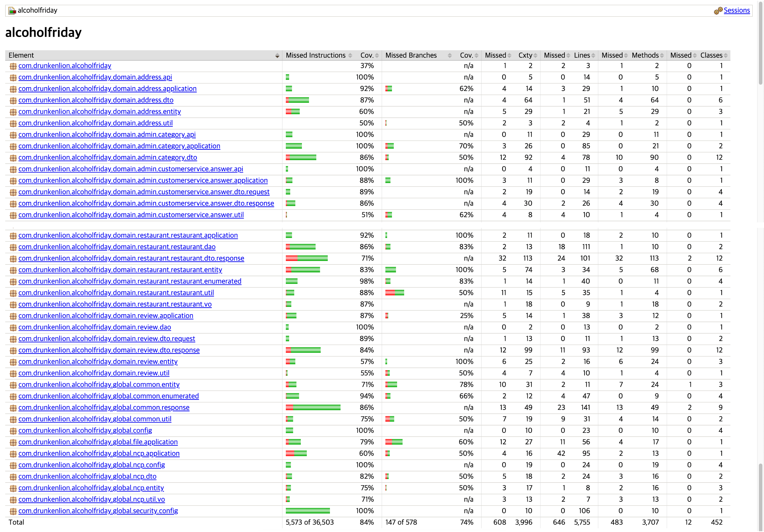Click package icon beside domain.address.entity
Image resolution: width=764 pixels, height=532 pixels.
[x=13, y=112]
